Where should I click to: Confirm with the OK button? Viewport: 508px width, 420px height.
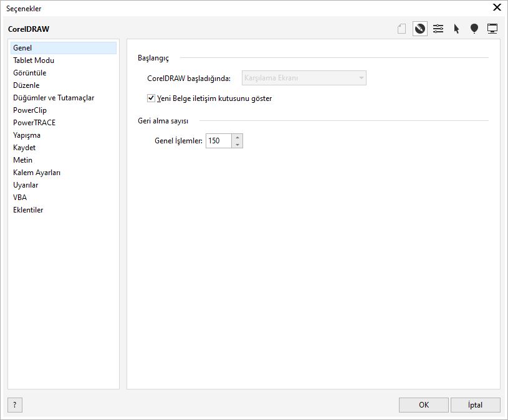[x=424, y=405]
